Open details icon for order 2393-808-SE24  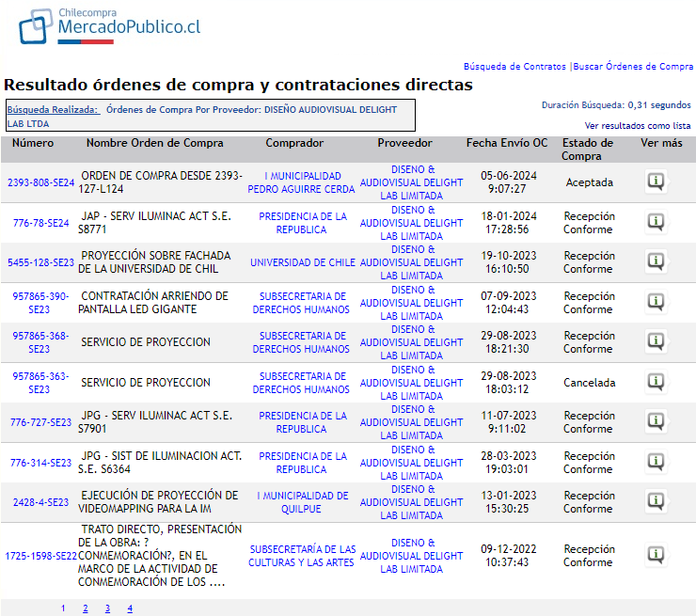656,182
